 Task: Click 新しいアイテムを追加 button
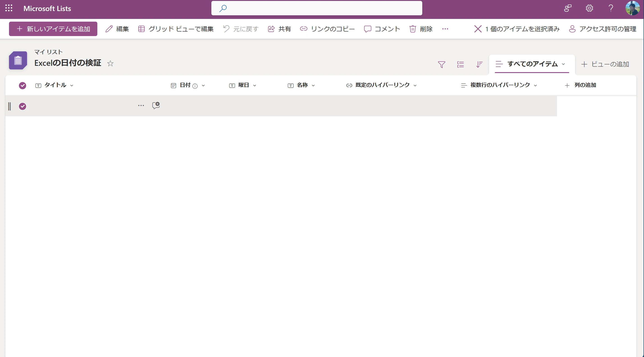coord(53,29)
